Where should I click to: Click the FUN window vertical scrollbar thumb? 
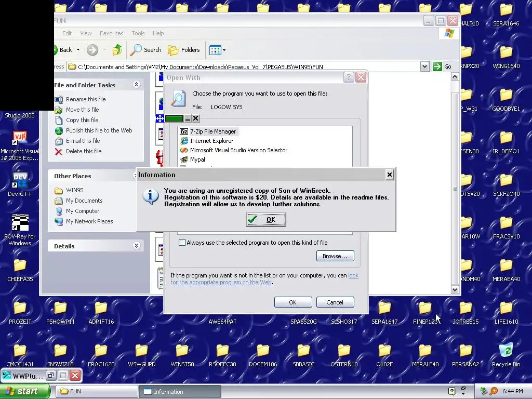coord(455,188)
